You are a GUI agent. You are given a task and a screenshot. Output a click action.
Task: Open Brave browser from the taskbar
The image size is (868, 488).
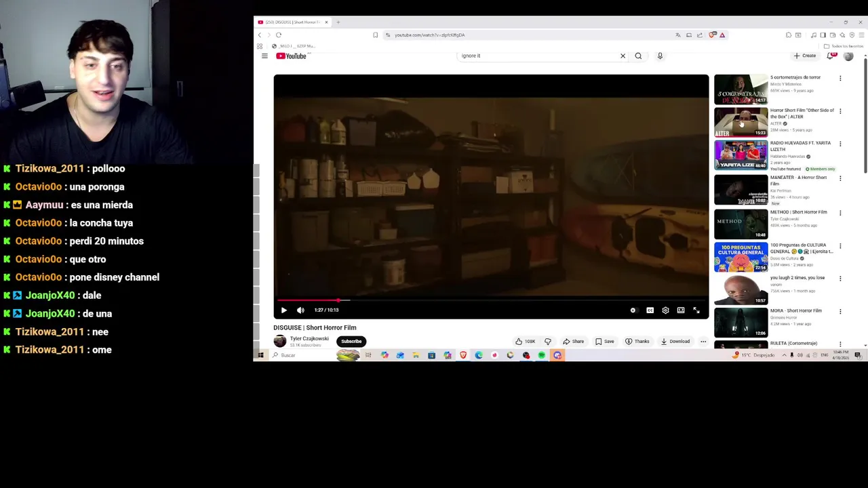pyautogui.click(x=463, y=355)
